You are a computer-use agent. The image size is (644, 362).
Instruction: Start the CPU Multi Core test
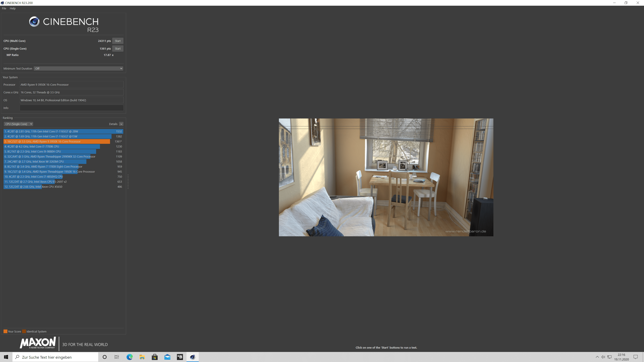pos(118,41)
